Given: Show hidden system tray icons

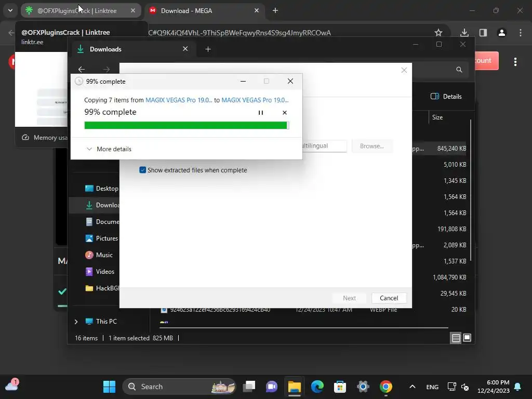Looking at the screenshot, I should [412, 387].
